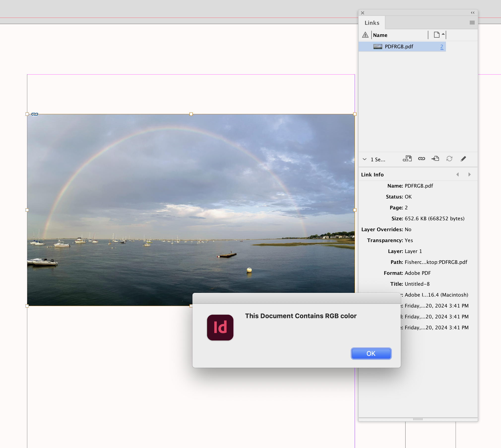
Task: Switch to the Links tab
Action: [x=371, y=23]
